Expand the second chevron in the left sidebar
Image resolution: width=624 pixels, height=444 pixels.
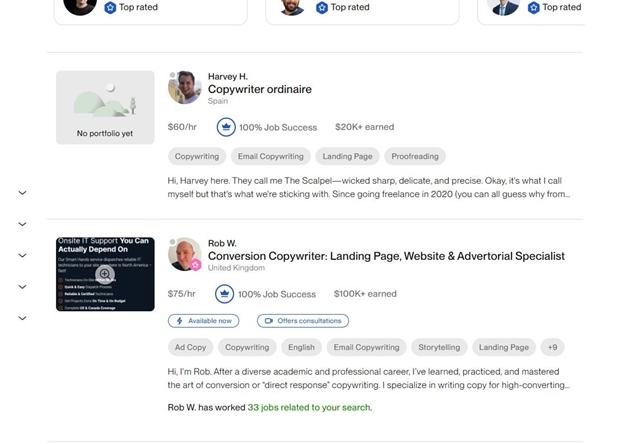(x=23, y=224)
